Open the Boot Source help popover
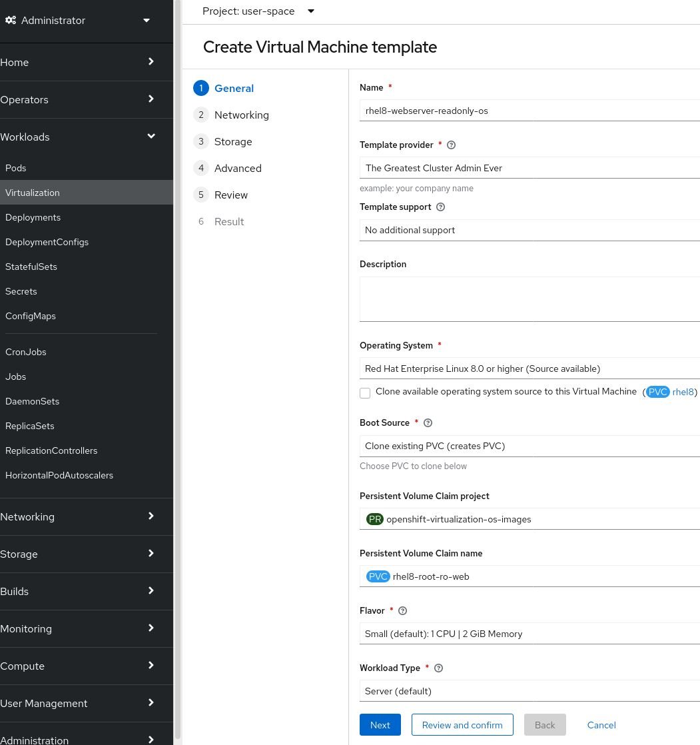The height and width of the screenshot is (745, 700). coord(428,422)
